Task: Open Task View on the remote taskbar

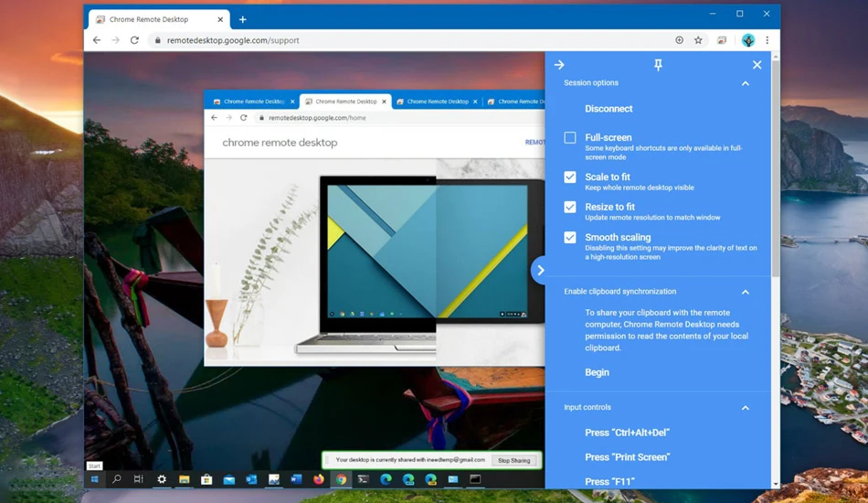Action: tap(138, 479)
